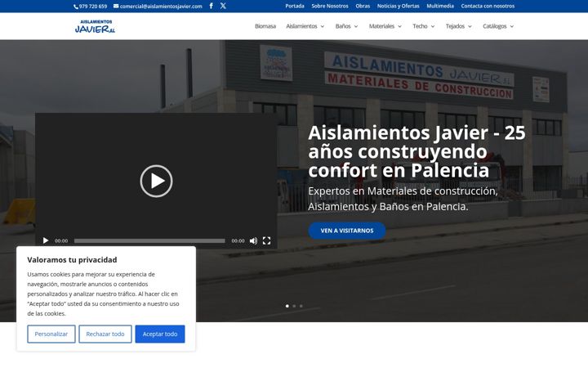Open the X (Twitter) profile icon
The width and height of the screenshot is (588, 368).
pos(223,6)
